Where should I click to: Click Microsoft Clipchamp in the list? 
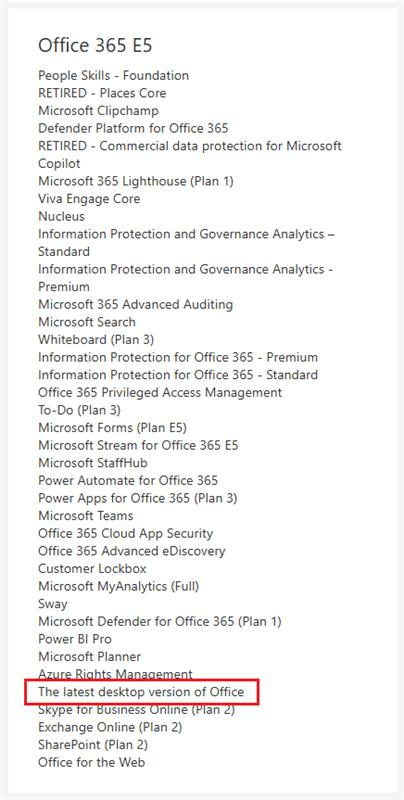98,111
